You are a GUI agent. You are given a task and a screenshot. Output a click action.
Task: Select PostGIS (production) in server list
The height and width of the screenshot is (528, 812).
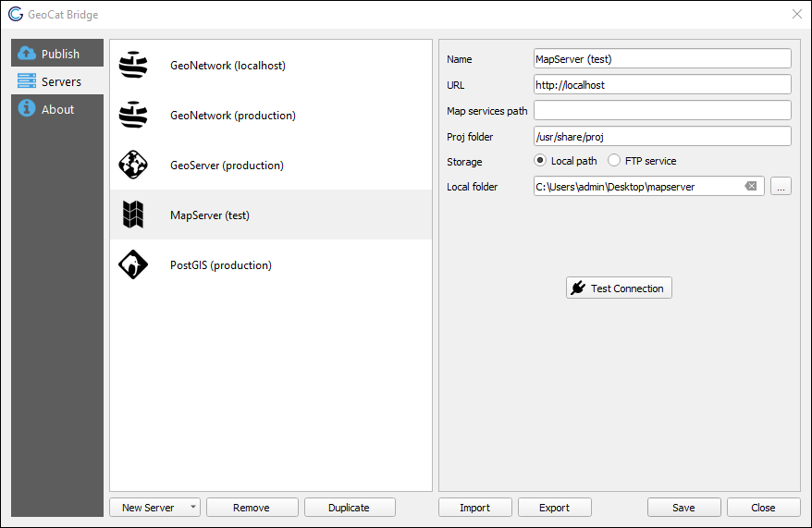(271, 264)
